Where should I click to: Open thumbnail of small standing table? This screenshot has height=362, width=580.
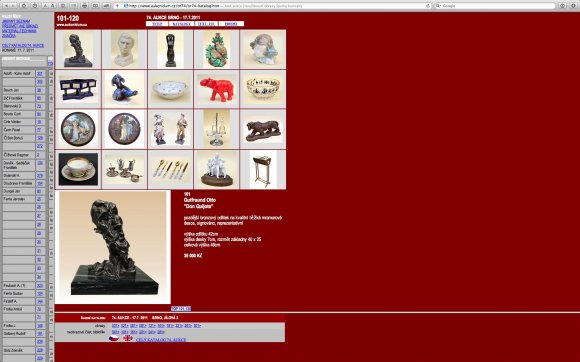click(x=263, y=169)
